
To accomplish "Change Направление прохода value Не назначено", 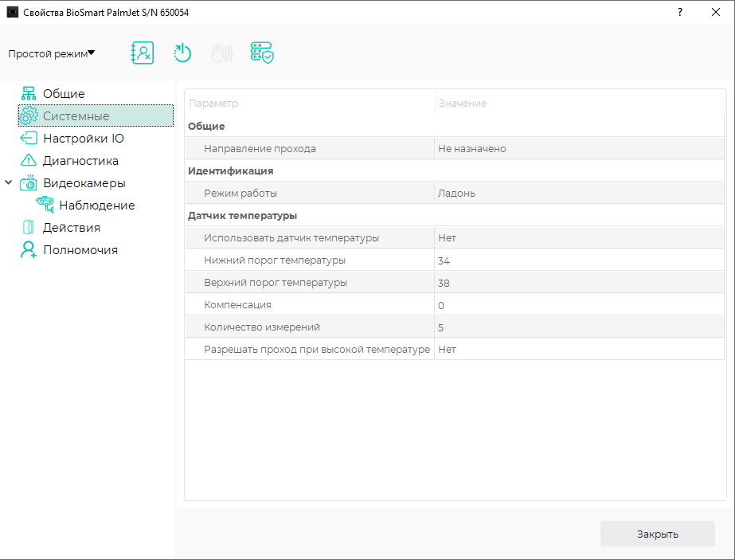I will [x=580, y=149].
